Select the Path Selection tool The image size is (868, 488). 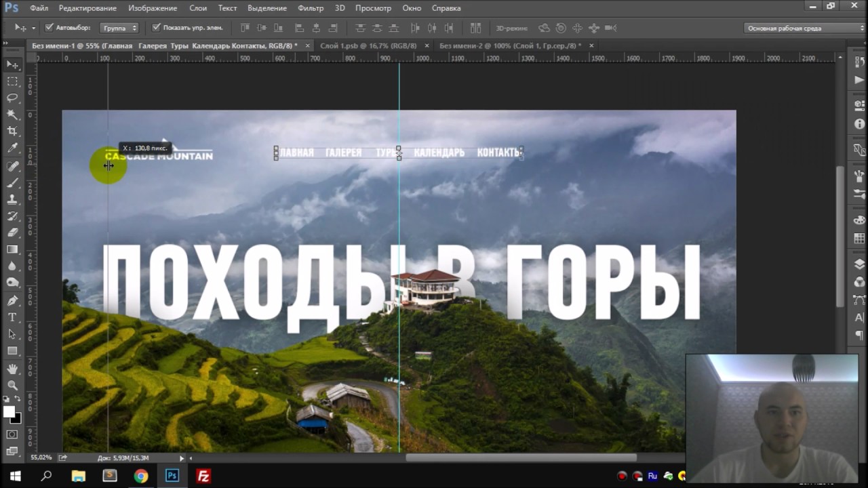point(12,334)
